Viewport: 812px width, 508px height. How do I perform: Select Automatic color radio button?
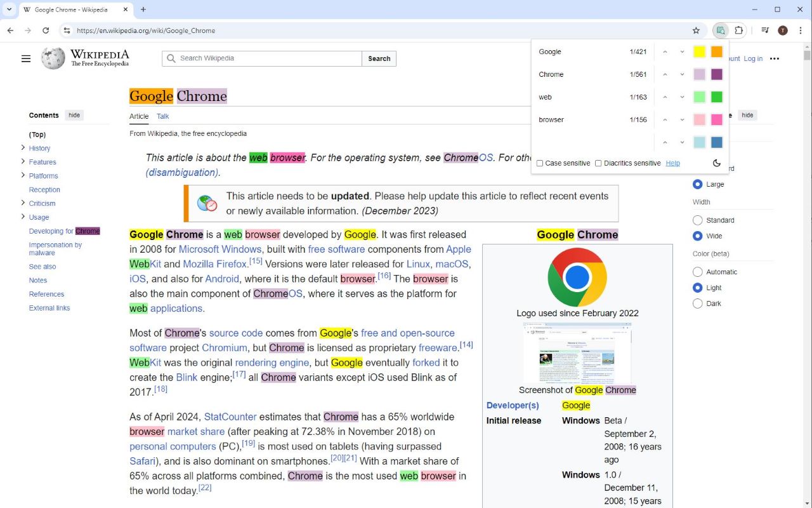tap(698, 272)
